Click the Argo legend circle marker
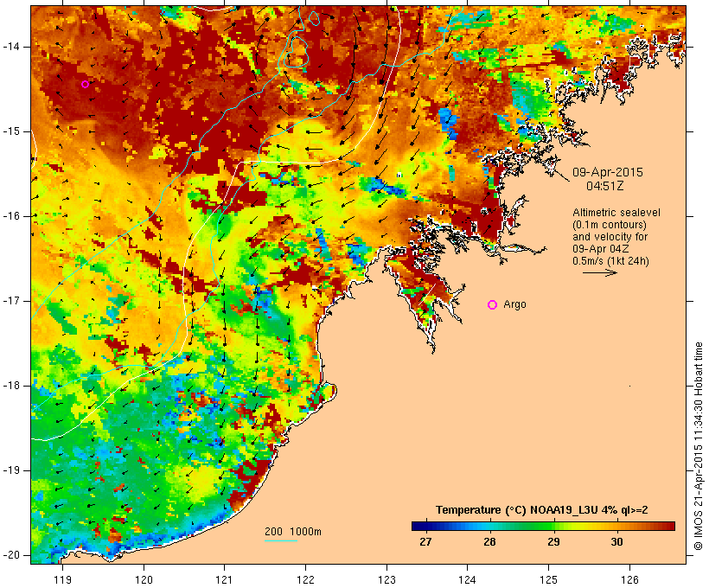Viewport: 709px width, 588px height. tap(493, 305)
